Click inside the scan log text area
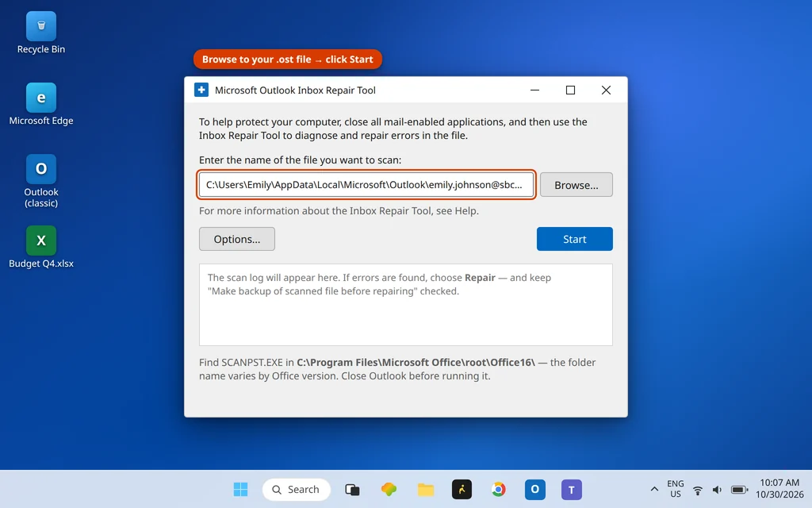This screenshot has height=508, width=812. tap(406, 305)
